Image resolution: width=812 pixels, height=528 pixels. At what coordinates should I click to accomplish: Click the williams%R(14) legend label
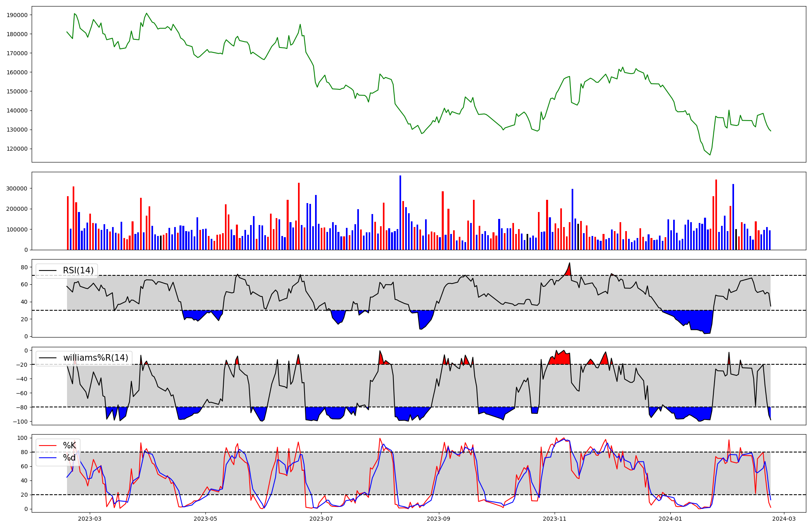[95, 358]
